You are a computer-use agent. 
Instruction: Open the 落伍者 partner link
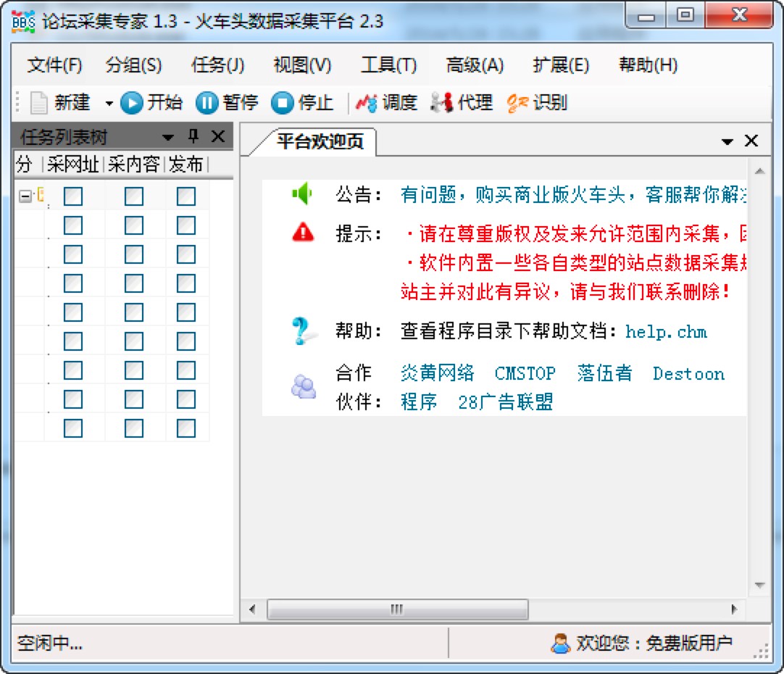pyautogui.click(x=604, y=373)
